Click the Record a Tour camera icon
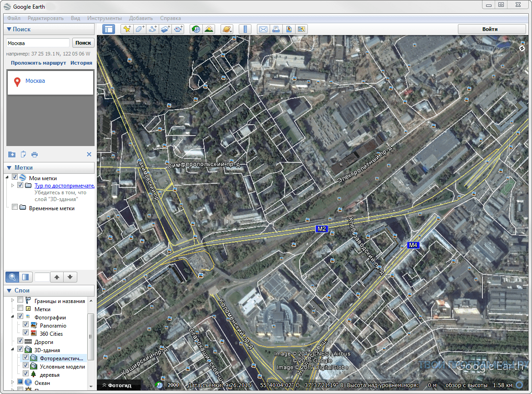The height and width of the screenshot is (394, 532). tap(178, 29)
